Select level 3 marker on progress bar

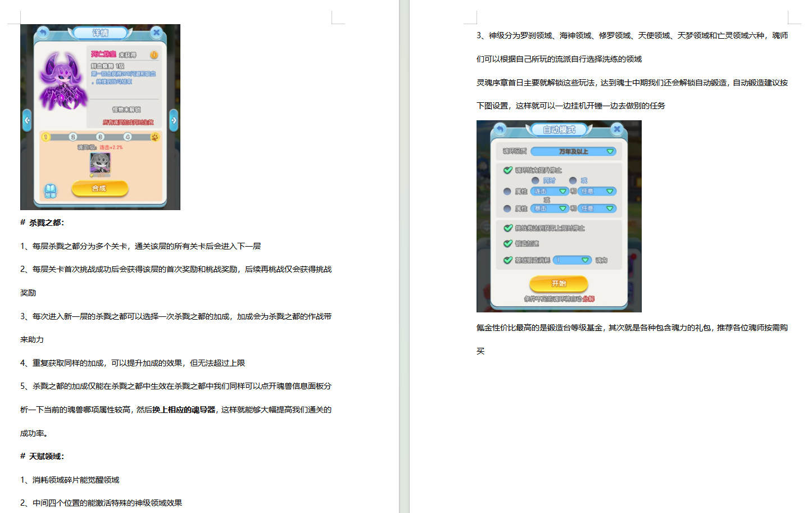tap(100, 137)
